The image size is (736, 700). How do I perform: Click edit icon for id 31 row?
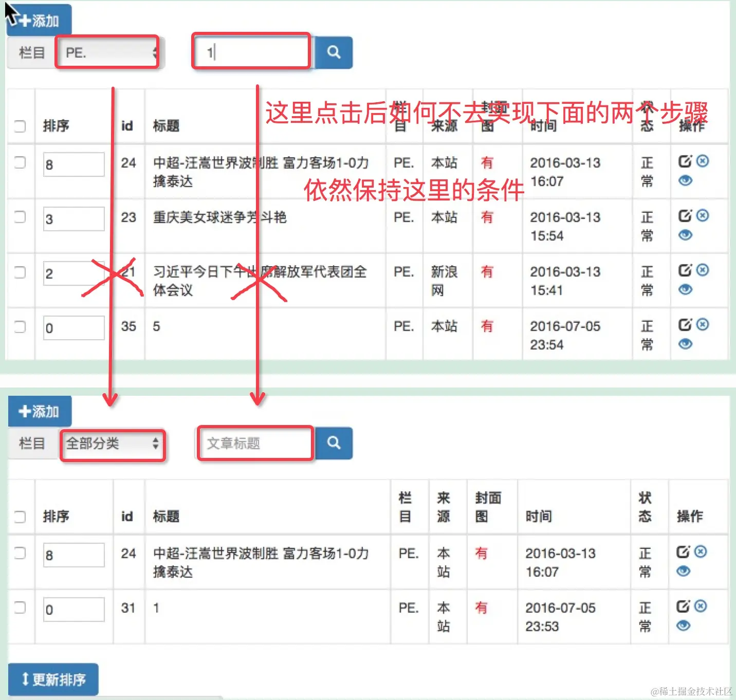tap(683, 606)
